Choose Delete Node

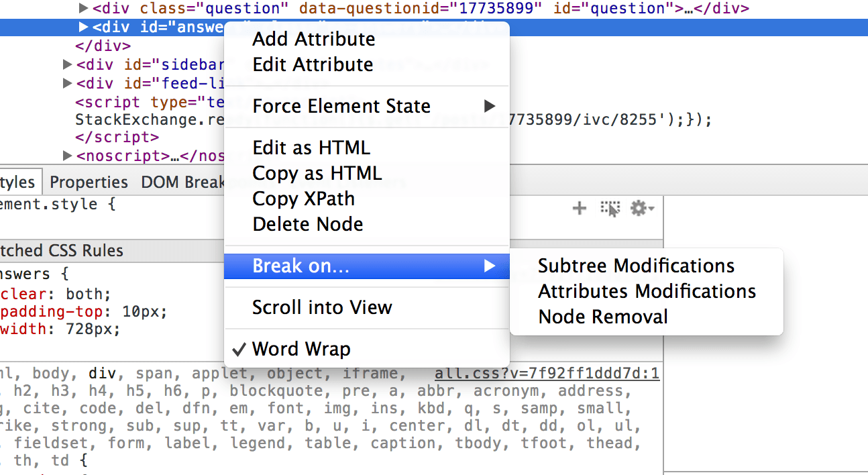click(367, 224)
